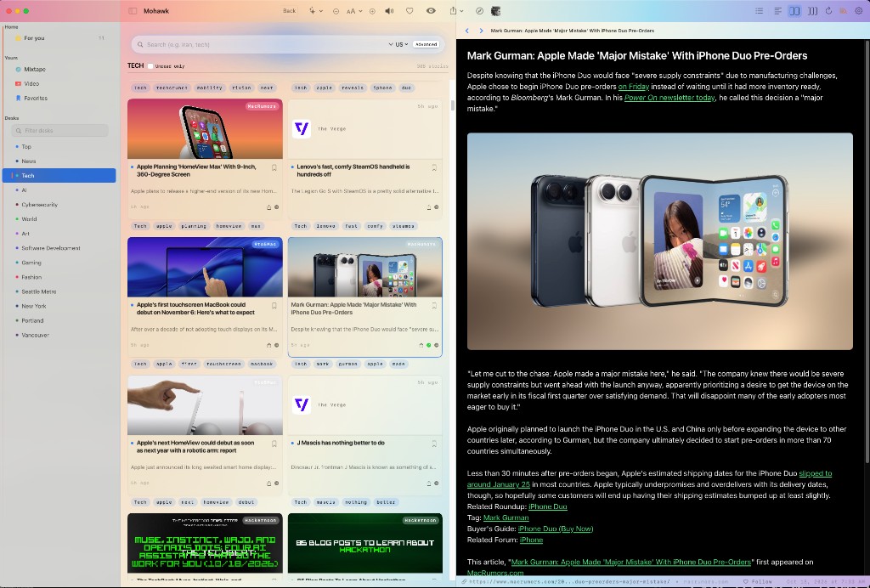Click the Advanced search button

(427, 44)
